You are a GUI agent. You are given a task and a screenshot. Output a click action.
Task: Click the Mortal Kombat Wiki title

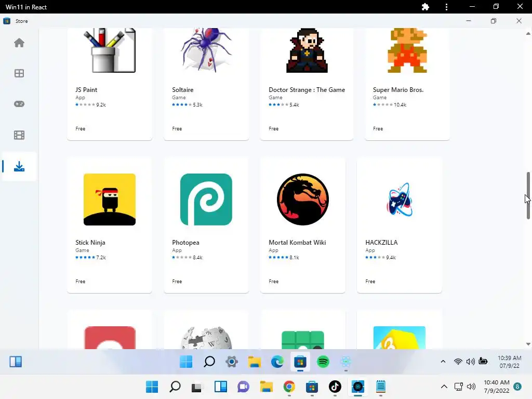[x=297, y=243]
